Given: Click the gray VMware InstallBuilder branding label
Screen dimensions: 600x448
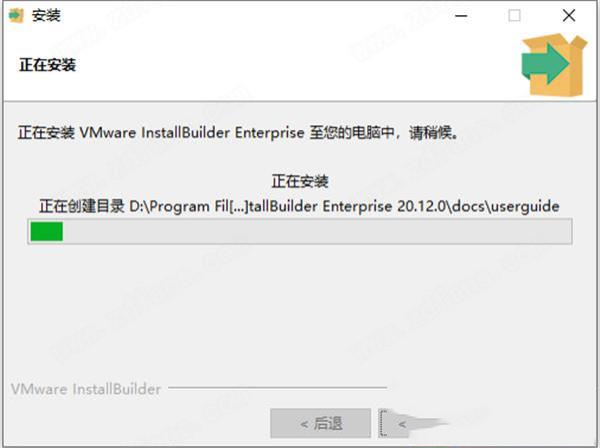Looking at the screenshot, I should [x=86, y=389].
